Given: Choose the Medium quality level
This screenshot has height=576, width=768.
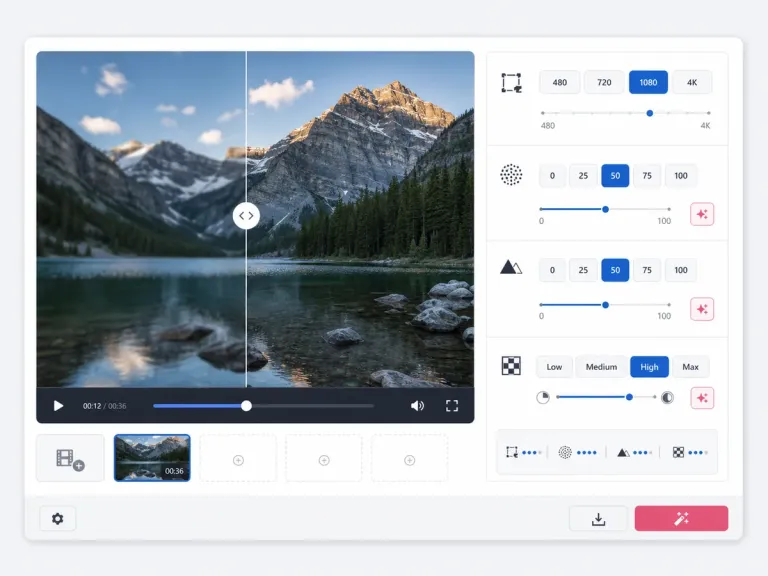Looking at the screenshot, I should 601,367.
